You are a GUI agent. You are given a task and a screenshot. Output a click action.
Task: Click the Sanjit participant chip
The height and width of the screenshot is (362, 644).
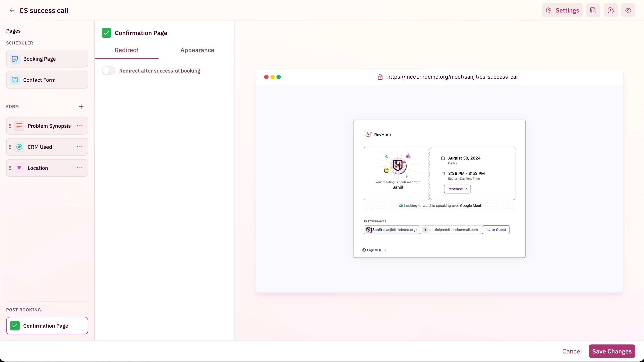[392, 230]
